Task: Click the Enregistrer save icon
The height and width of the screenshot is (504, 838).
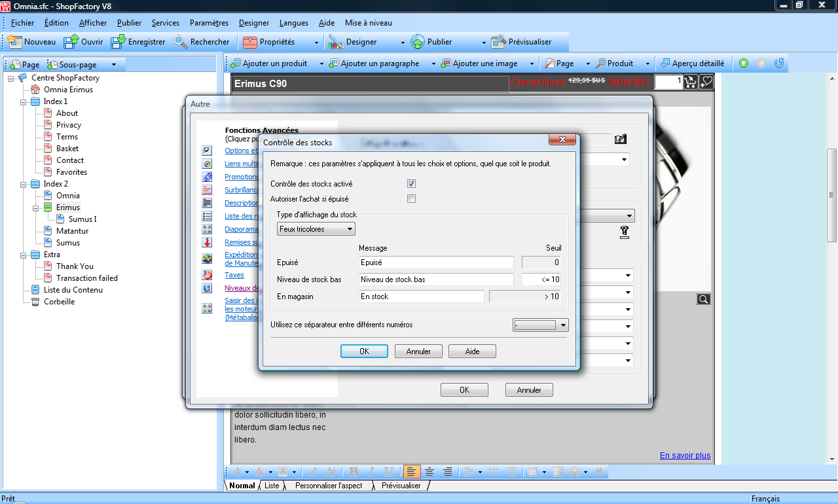Action: tap(118, 42)
